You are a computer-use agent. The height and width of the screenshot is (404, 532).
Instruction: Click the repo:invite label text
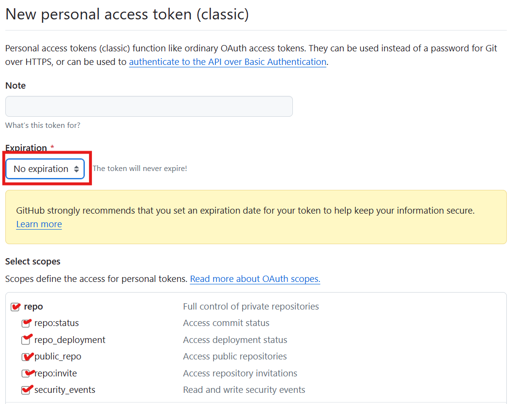pos(56,373)
